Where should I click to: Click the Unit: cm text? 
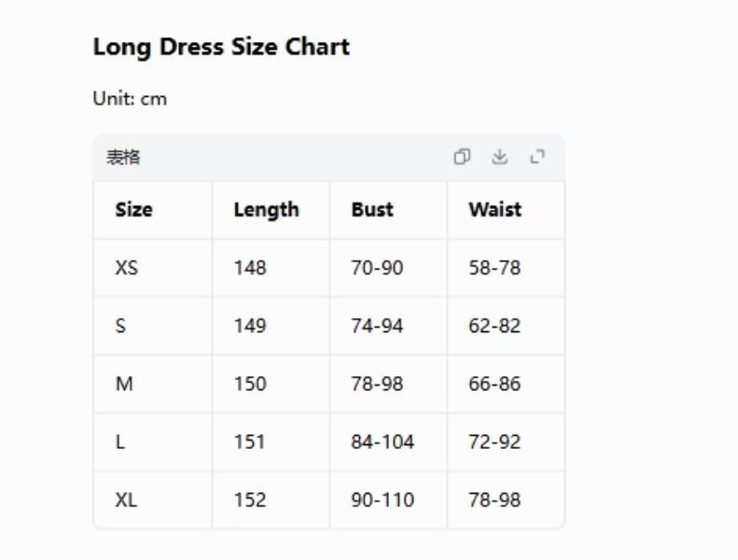click(130, 99)
